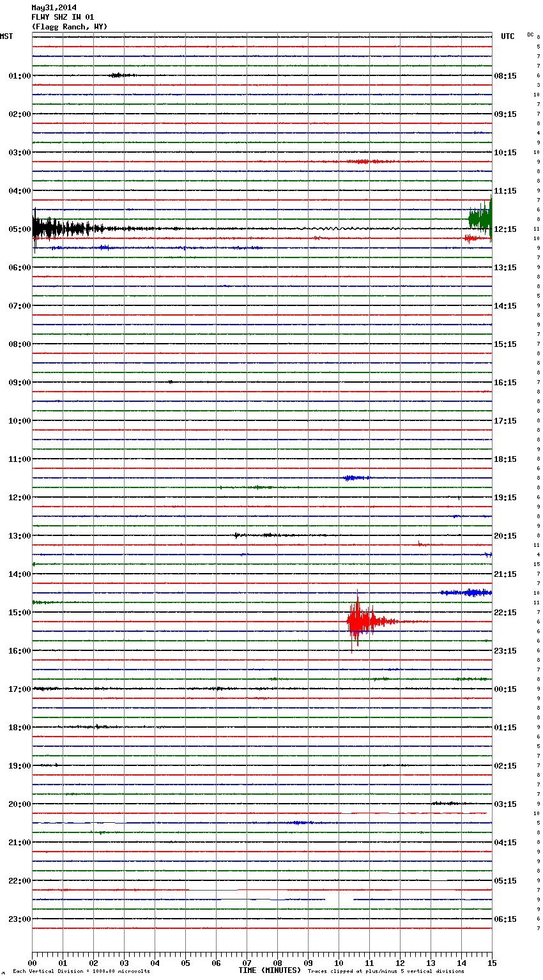Click the 20:15 UTC time label
The image size is (543, 980).
(505, 536)
